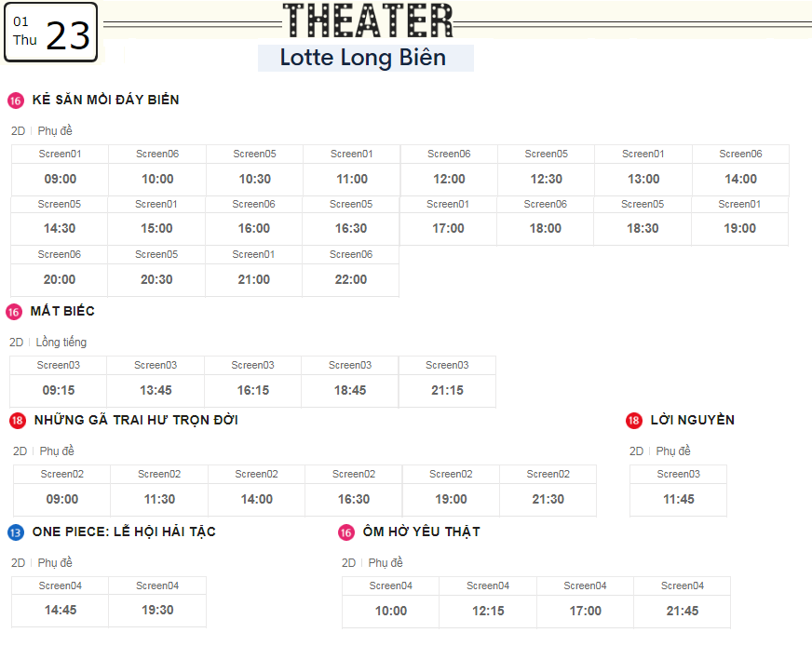Select the 19:00 Screen02 showtime for Những Gã Trai Hư
The image size is (812, 646).
(451, 491)
